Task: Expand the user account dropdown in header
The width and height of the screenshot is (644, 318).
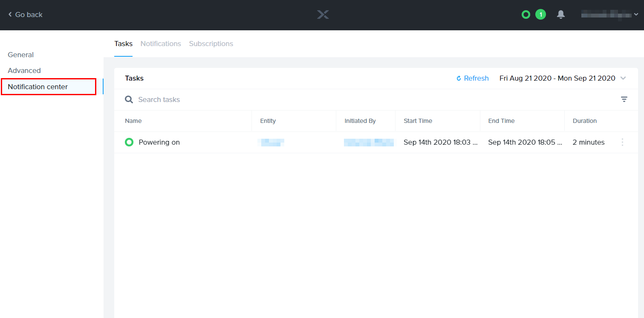Action: (x=609, y=15)
